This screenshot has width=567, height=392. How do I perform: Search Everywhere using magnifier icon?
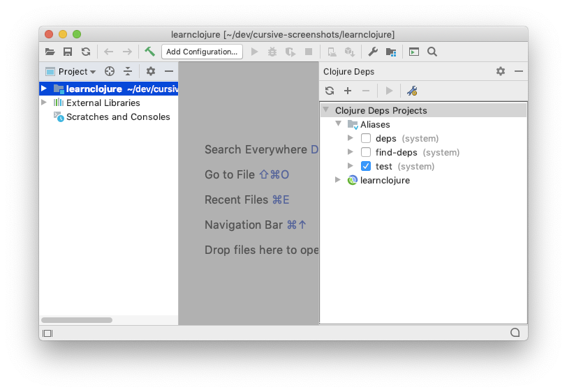click(432, 52)
